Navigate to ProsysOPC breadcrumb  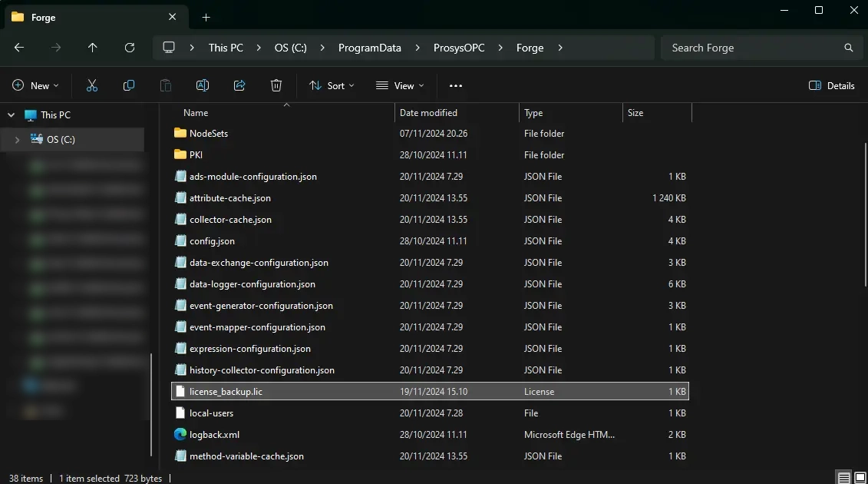point(459,48)
